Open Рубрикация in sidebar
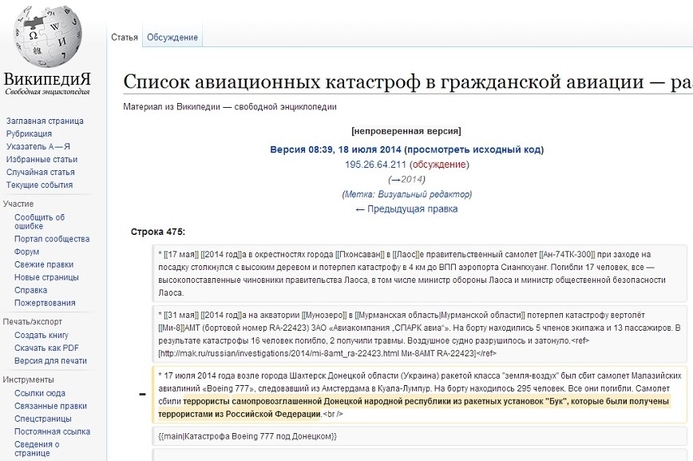The image size is (693, 461). click(29, 134)
